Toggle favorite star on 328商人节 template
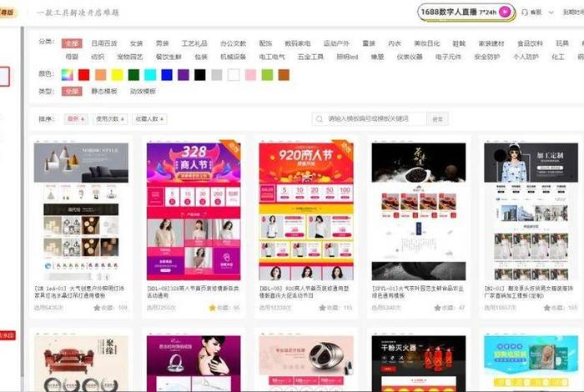Screen dimensions: 584x392 (x=212, y=308)
